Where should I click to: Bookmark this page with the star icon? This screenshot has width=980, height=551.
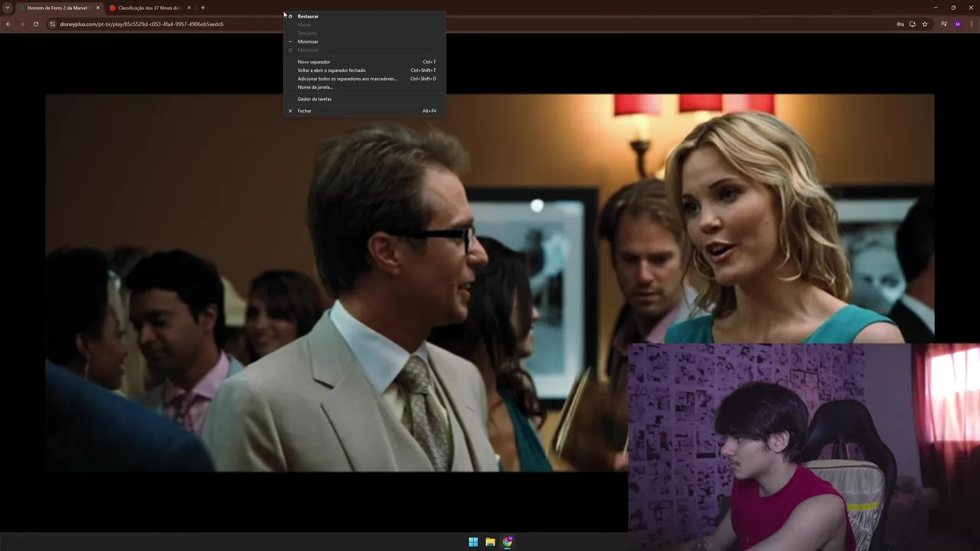click(925, 24)
